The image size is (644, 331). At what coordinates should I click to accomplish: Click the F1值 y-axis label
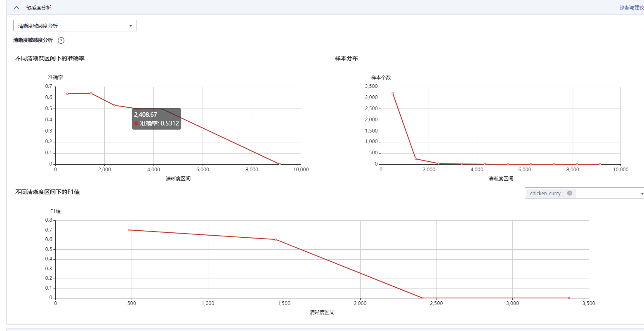tap(55, 211)
